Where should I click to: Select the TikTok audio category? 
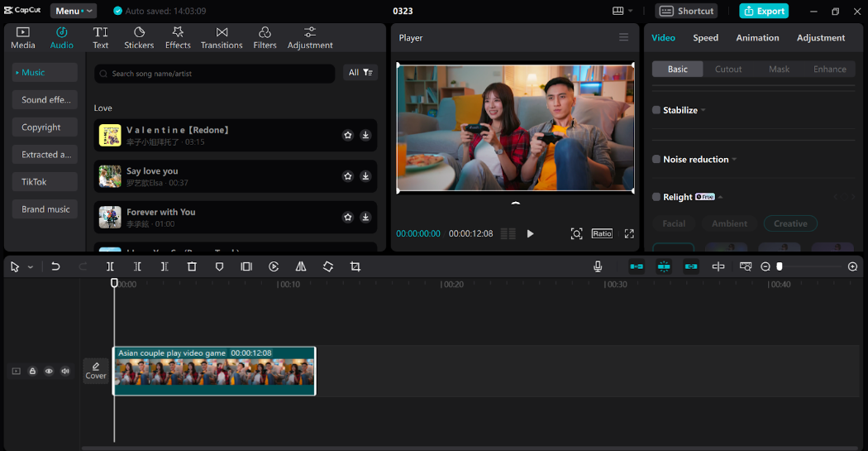45,182
